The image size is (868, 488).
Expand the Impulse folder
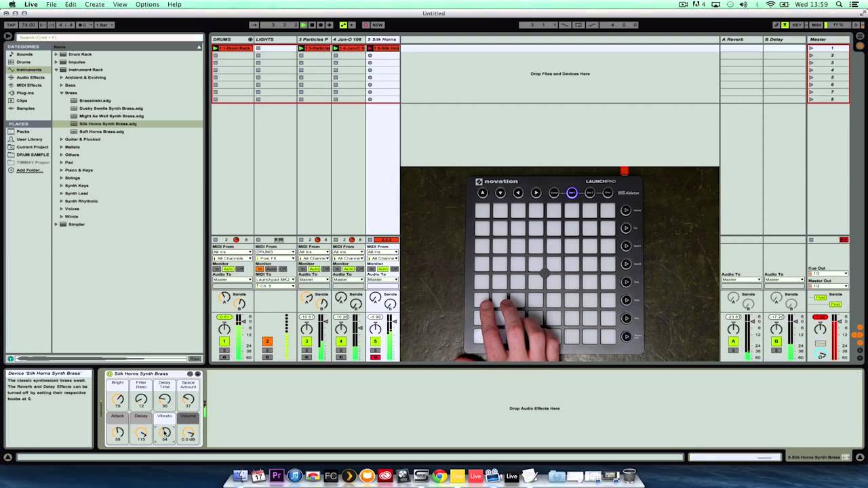[57, 62]
